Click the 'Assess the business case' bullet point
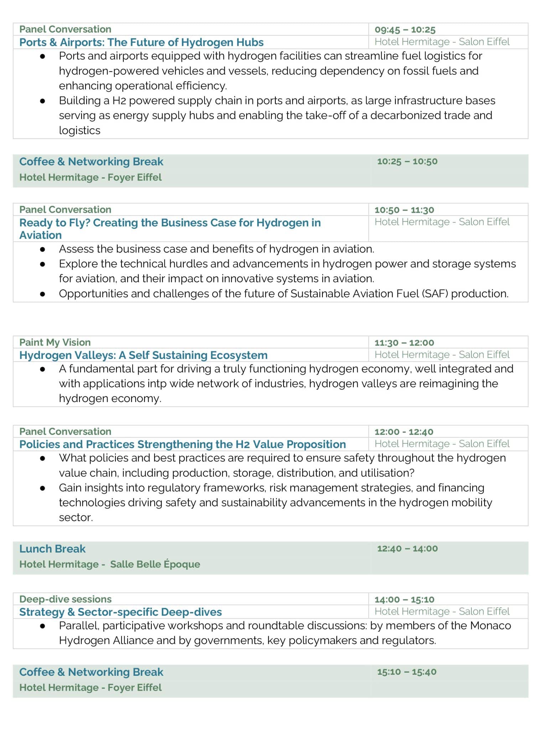This screenshot has height=730, width=560. (x=216, y=249)
